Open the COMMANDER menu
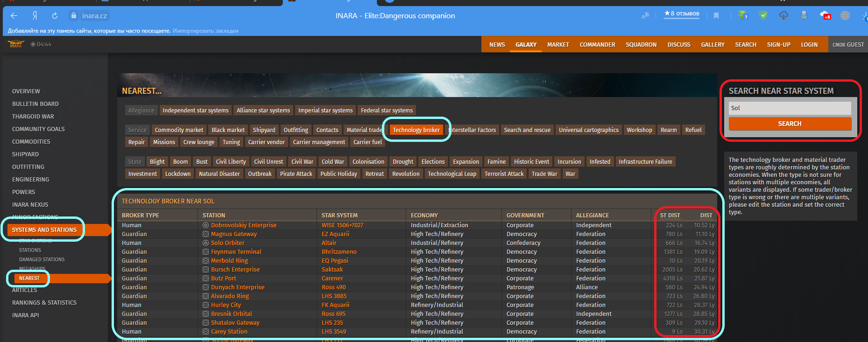Image resolution: width=868 pixels, height=342 pixels. pyautogui.click(x=597, y=45)
